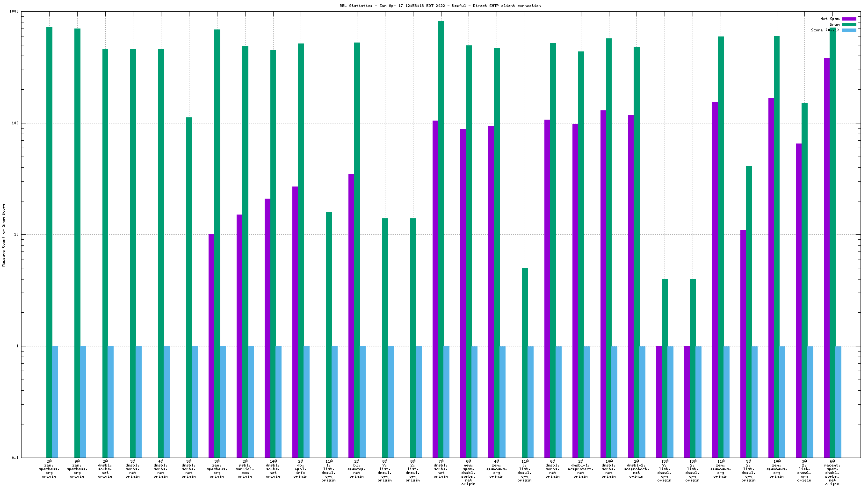Click the bl.spamcop.net x-axis label
This screenshot has width=868, height=488.
[x=357, y=469]
